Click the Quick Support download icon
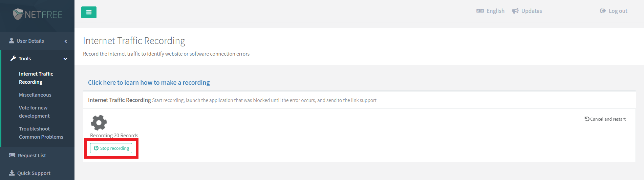Screen dimensions: 644x180 click(x=12, y=173)
